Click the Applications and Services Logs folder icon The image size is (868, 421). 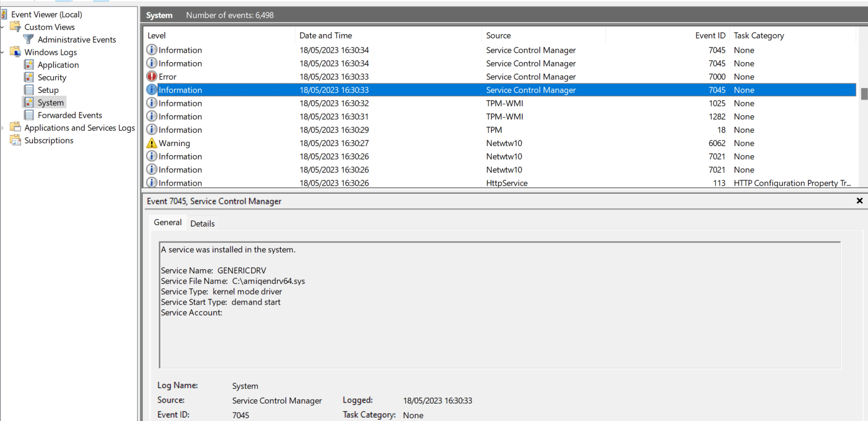pos(15,128)
